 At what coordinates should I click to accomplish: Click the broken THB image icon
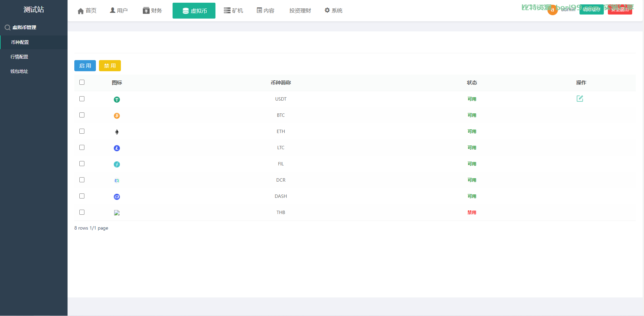[117, 213]
